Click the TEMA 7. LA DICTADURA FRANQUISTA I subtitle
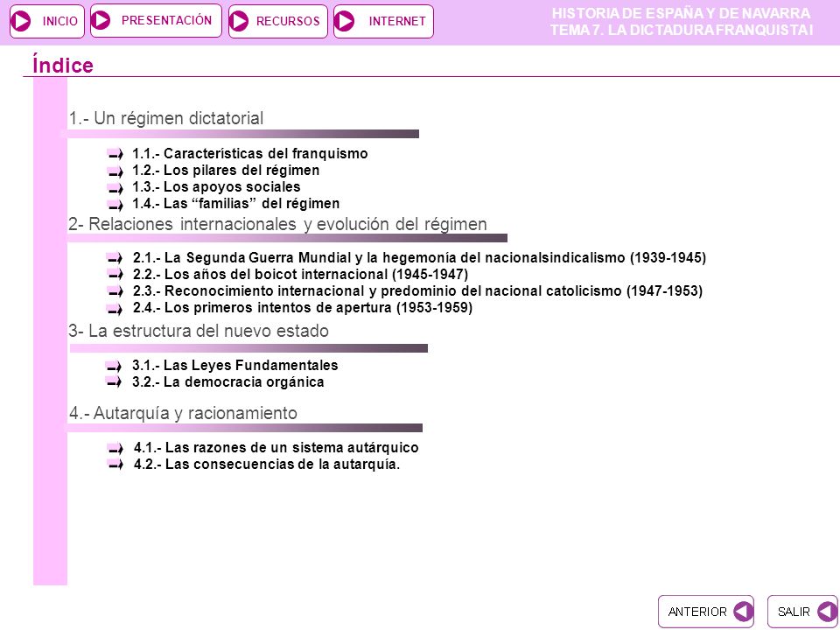This screenshot has width=840, height=630. tap(682, 30)
